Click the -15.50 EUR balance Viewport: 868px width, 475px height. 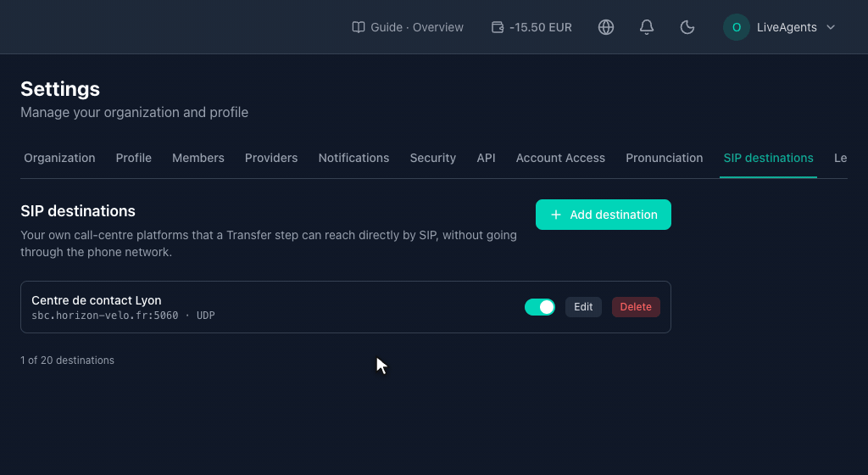[x=540, y=27]
